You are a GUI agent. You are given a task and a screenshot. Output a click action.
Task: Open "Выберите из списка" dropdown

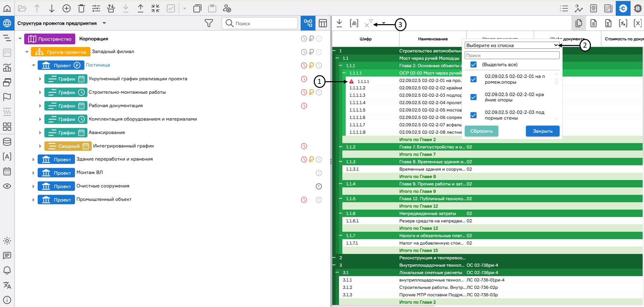click(x=512, y=45)
